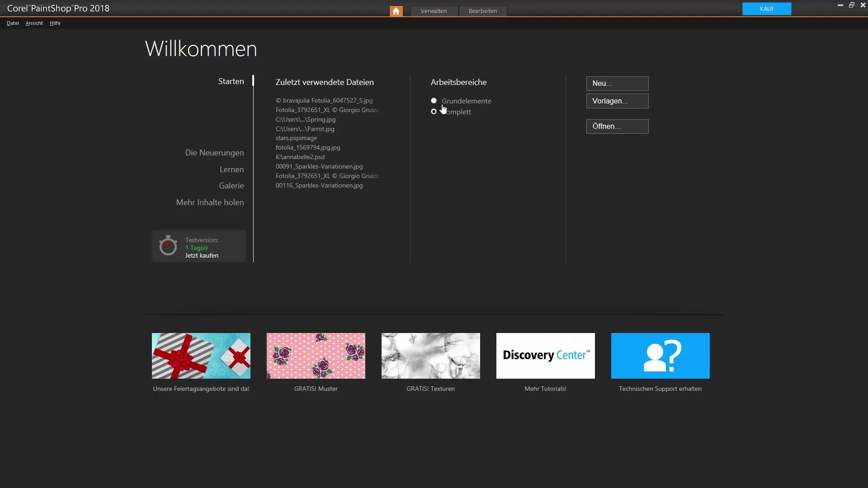The image size is (868, 488).
Task: Open the Lernen section
Action: pyautogui.click(x=232, y=169)
